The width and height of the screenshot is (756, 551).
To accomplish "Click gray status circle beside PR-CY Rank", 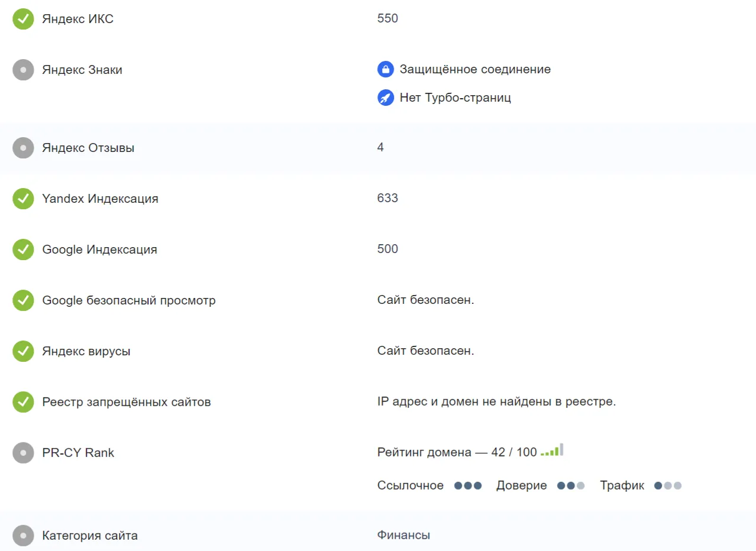I will (x=23, y=453).
